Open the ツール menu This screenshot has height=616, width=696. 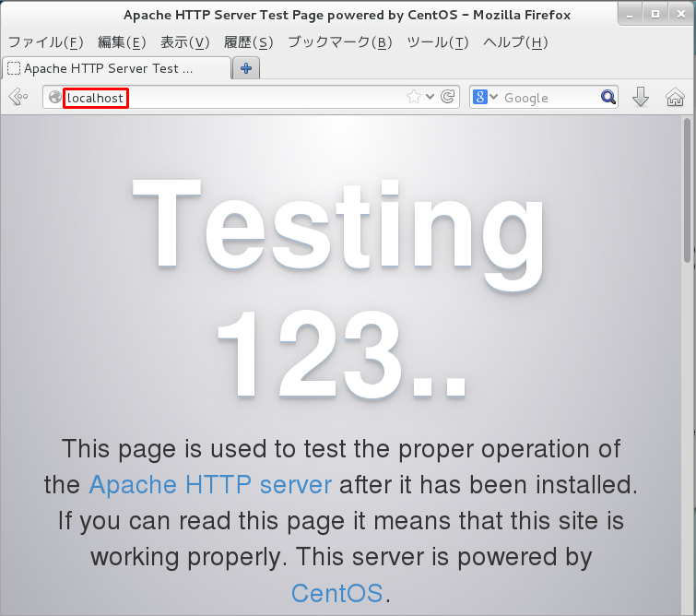pos(437,42)
